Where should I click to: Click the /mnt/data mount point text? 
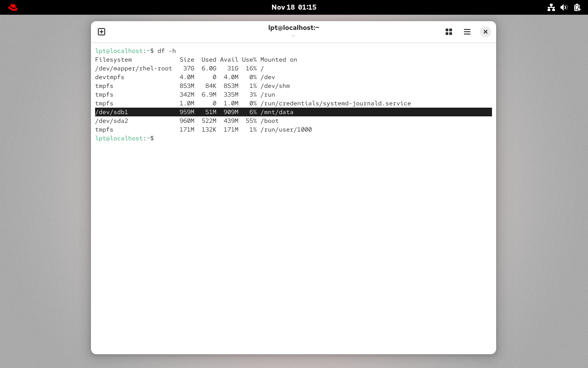(277, 112)
